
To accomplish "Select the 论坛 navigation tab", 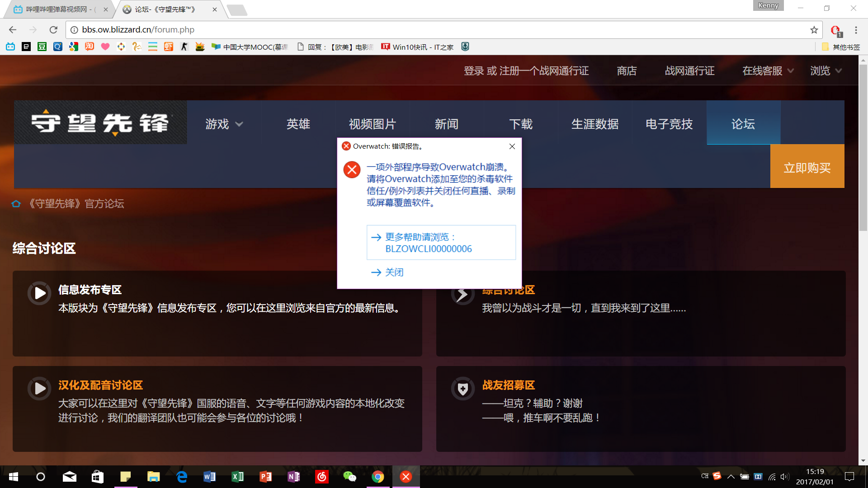I will point(743,122).
